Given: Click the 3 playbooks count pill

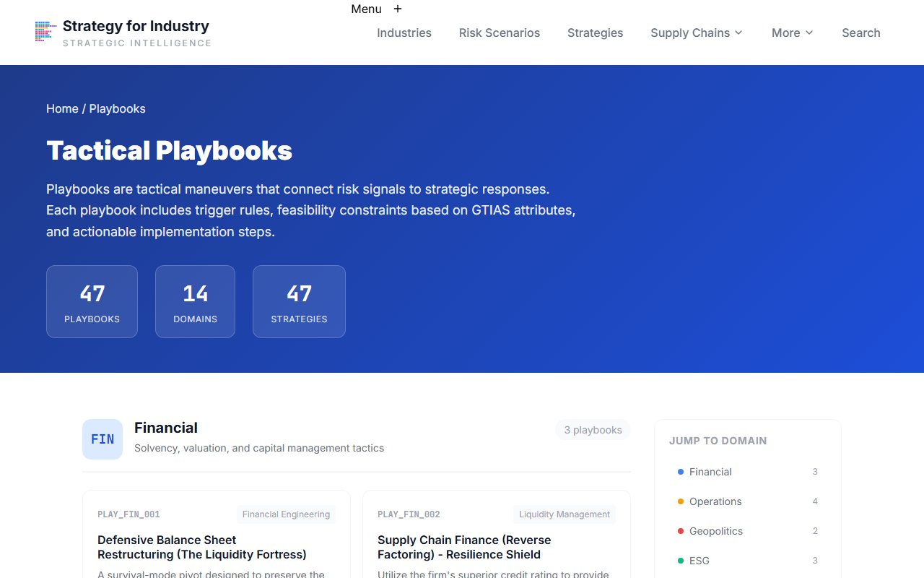Looking at the screenshot, I should [x=593, y=429].
